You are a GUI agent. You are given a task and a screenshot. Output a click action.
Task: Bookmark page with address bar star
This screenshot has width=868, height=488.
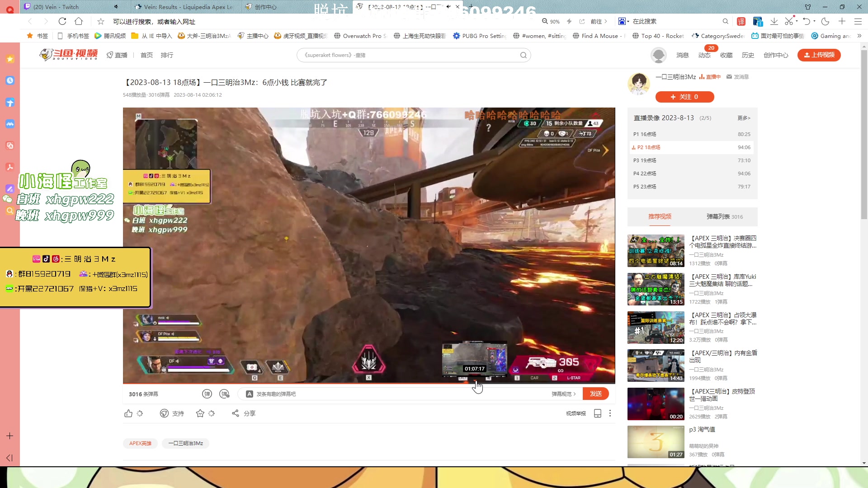point(101,21)
